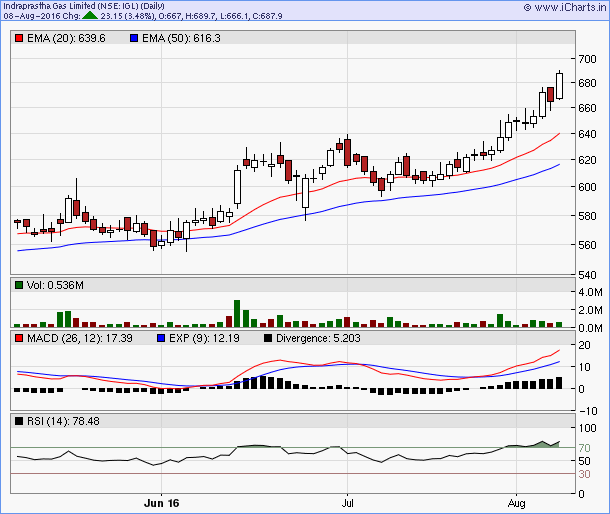The width and height of the screenshot is (610, 514).
Task: Click the 640 price axis label
Action: coord(587,134)
